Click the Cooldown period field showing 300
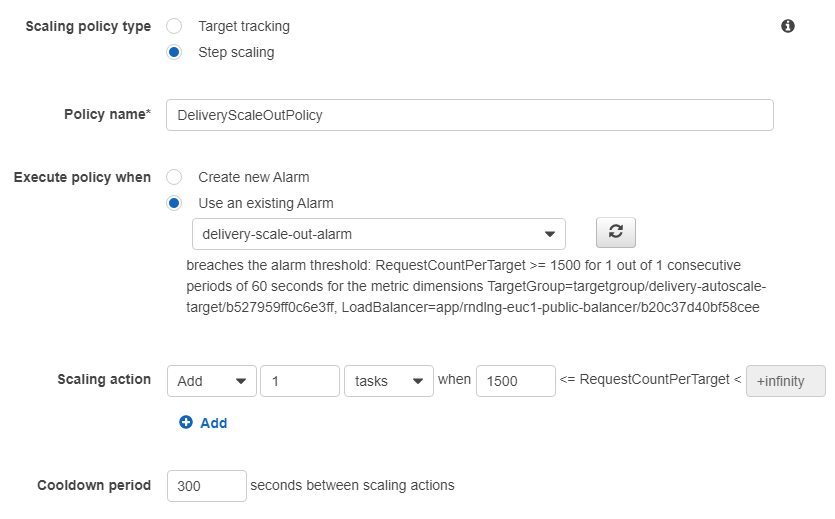The height and width of the screenshot is (519, 835). click(x=206, y=486)
